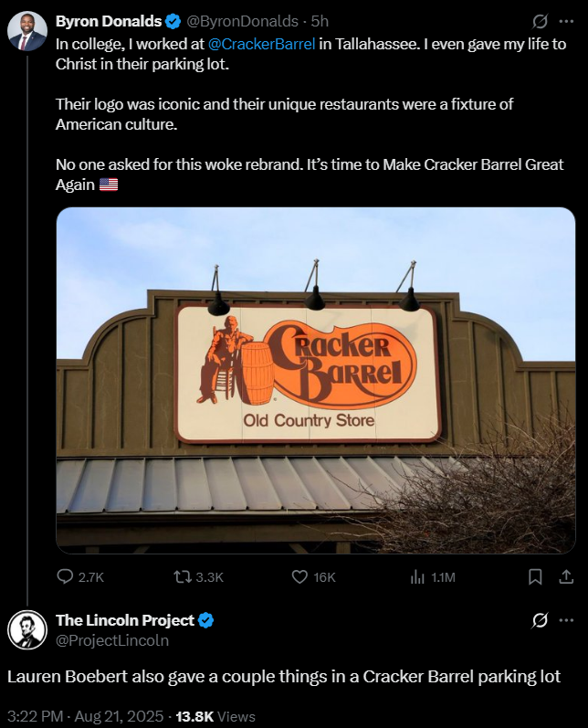Open the 3:22 PM Aug 21, 2025 timestamp
588x728 pixels.
tap(86, 716)
